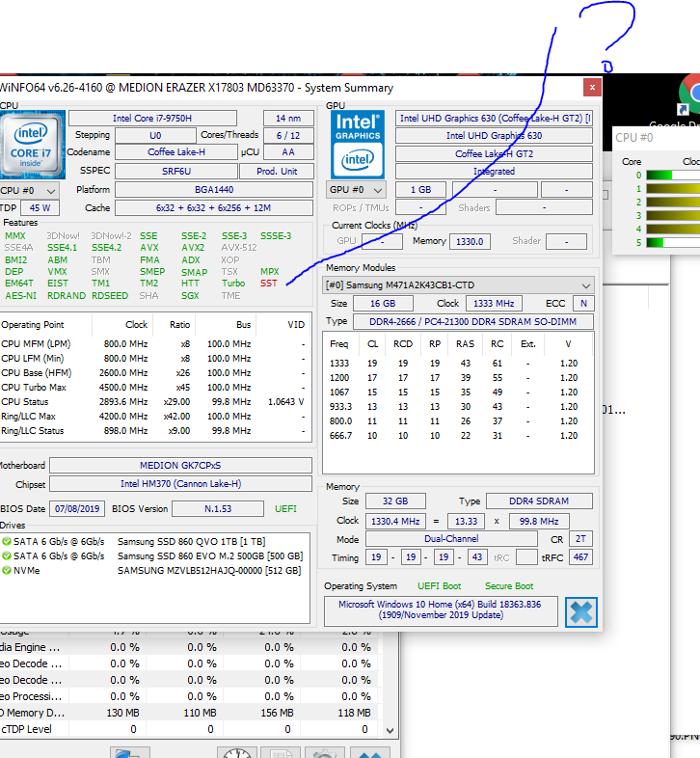Close System Summary with large blue X button
Viewport: 700px width, 758px height.
(581, 611)
